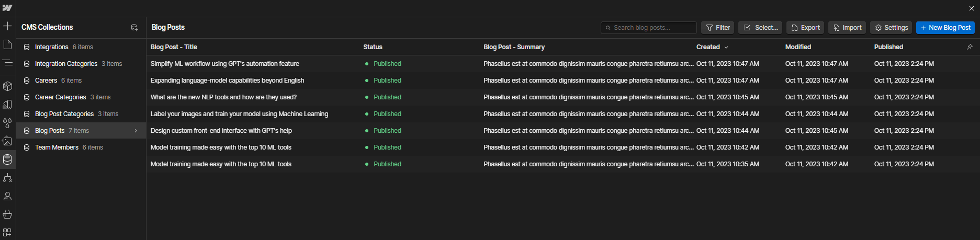Import blog posts

[x=847, y=28]
